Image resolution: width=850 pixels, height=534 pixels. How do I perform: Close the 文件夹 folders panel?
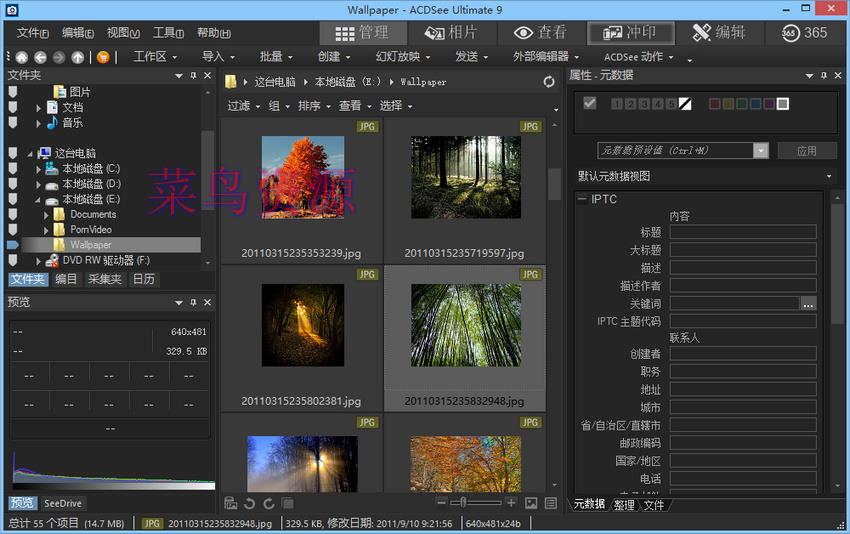coord(207,75)
